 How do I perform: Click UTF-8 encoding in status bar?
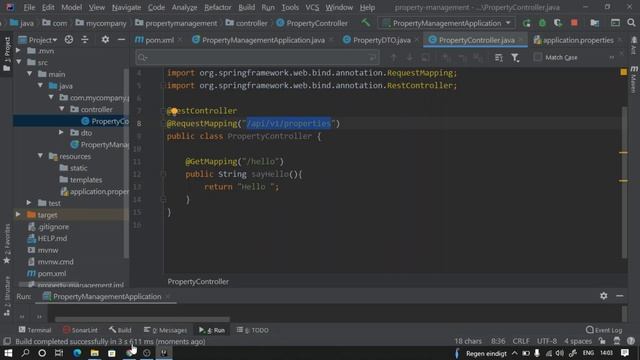click(x=547, y=341)
